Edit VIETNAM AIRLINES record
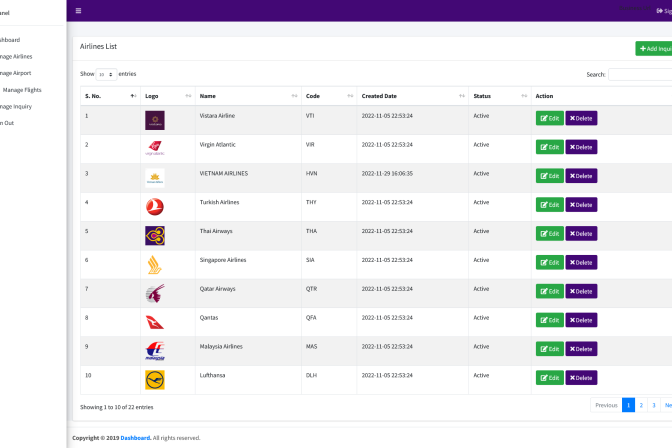Viewport: 672px width, 448px height. (549, 176)
